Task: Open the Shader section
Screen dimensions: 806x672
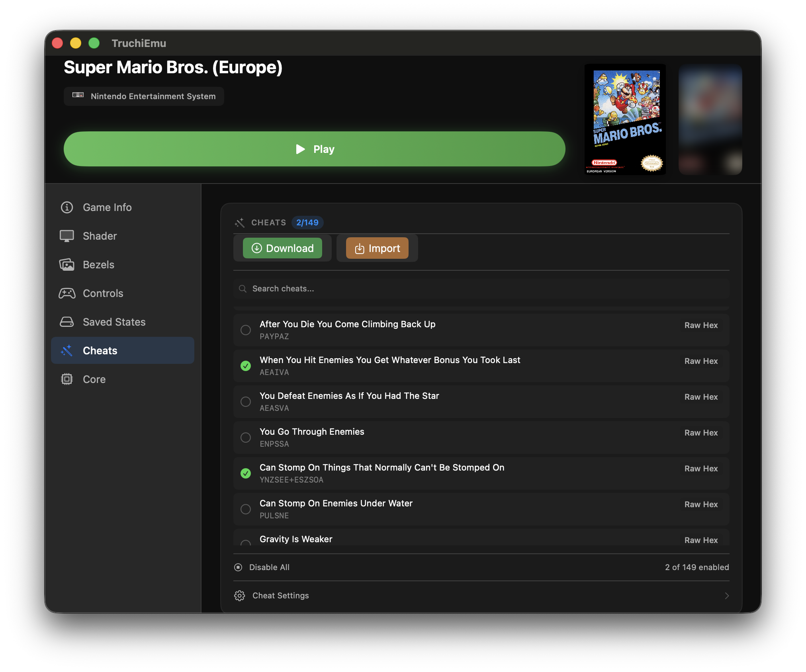Action: click(x=123, y=236)
